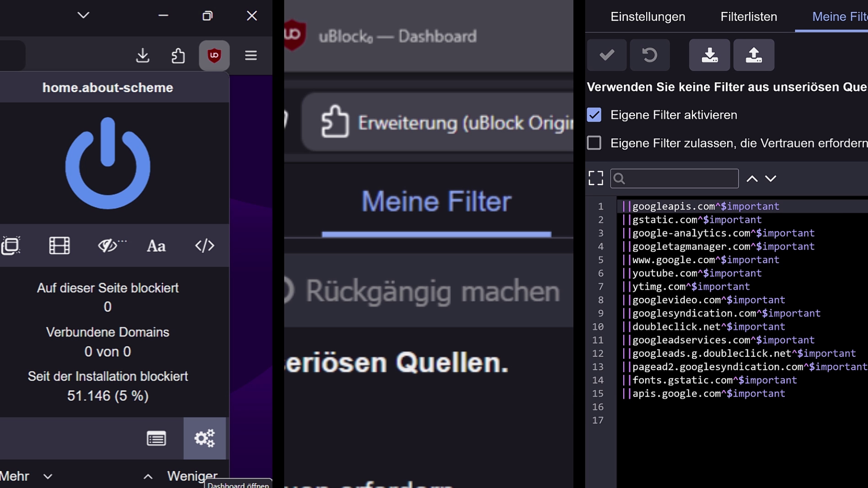Click the ||apis.google.com^$important line
This screenshot has width=868, height=488.
click(x=703, y=393)
